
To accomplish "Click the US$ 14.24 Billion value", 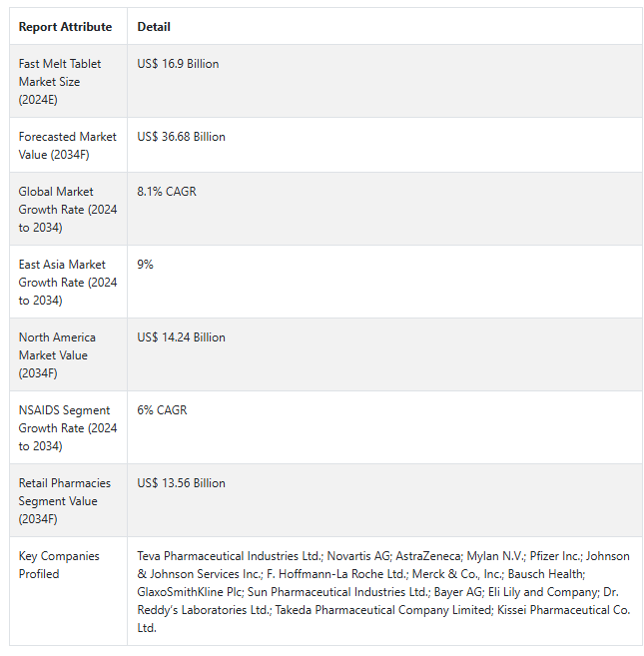I will (x=181, y=337).
